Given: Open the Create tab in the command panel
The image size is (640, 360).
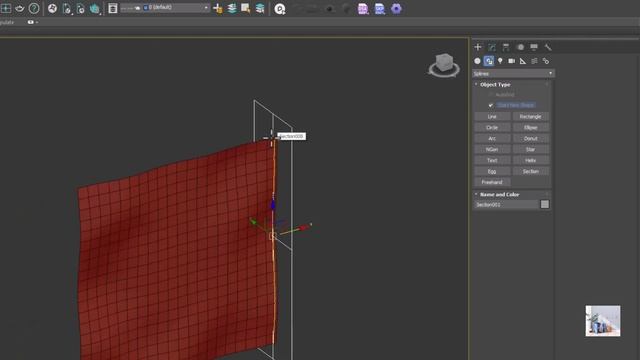Looking at the screenshot, I should tap(478, 47).
